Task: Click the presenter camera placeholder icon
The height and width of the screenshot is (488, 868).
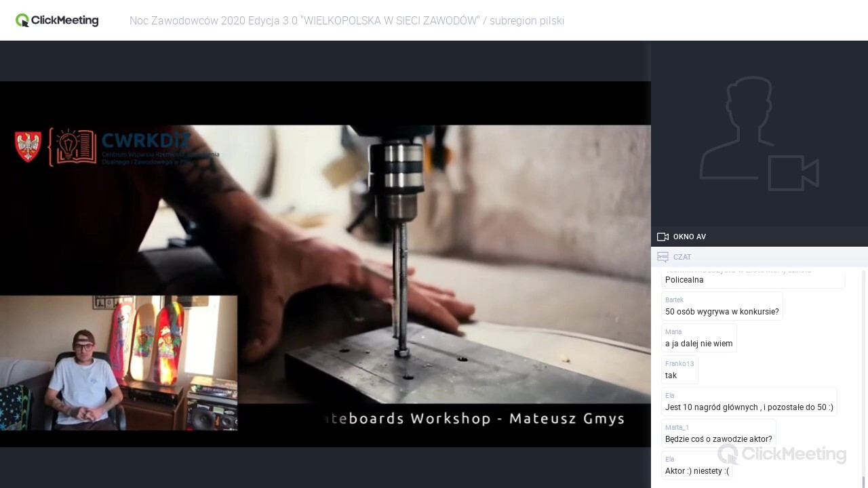Action: tap(759, 134)
